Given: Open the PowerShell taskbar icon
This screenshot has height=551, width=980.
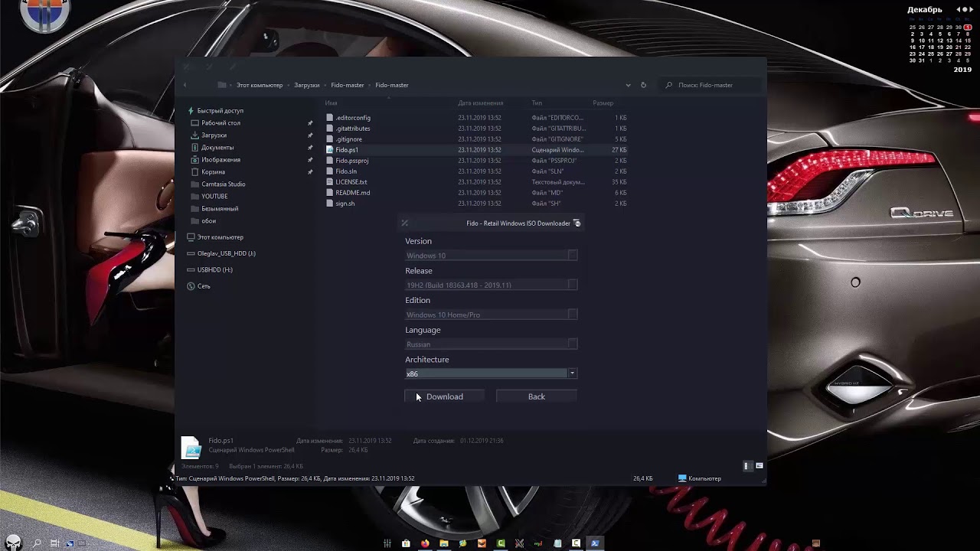Looking at the screenshot, I should [595, 543].
